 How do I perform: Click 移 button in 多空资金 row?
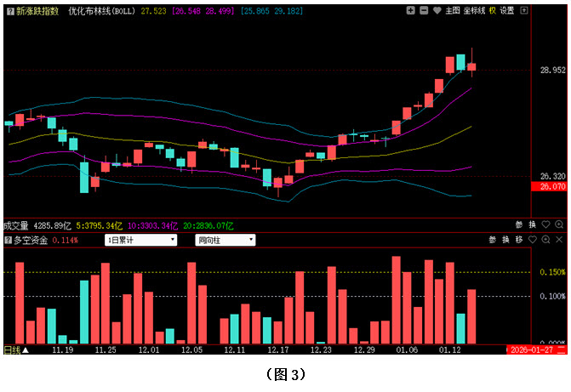coord(520,241)
